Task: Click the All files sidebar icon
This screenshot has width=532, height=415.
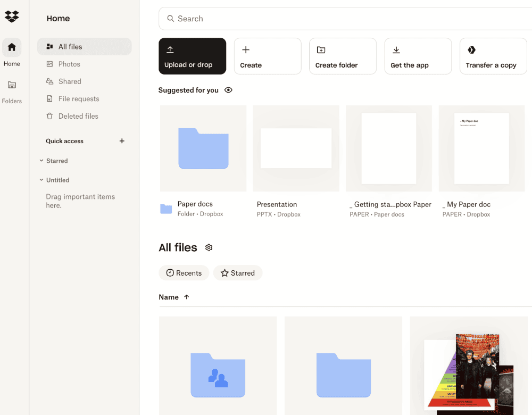Action: pos(49,46)
